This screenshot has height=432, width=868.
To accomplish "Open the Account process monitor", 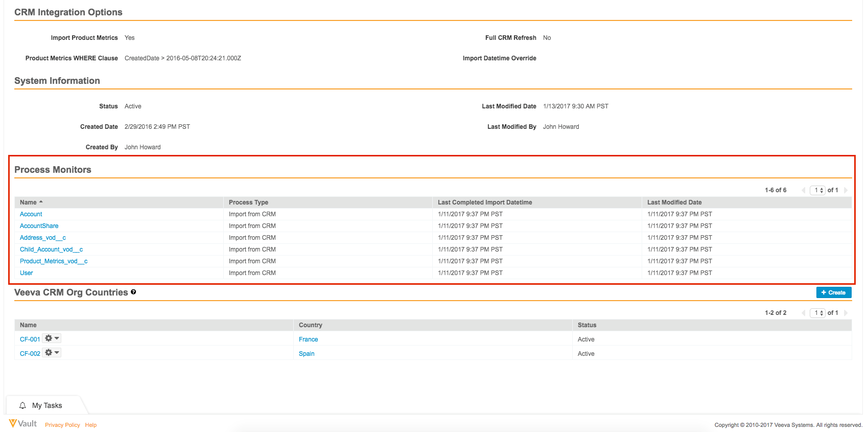I will point(31,214).
